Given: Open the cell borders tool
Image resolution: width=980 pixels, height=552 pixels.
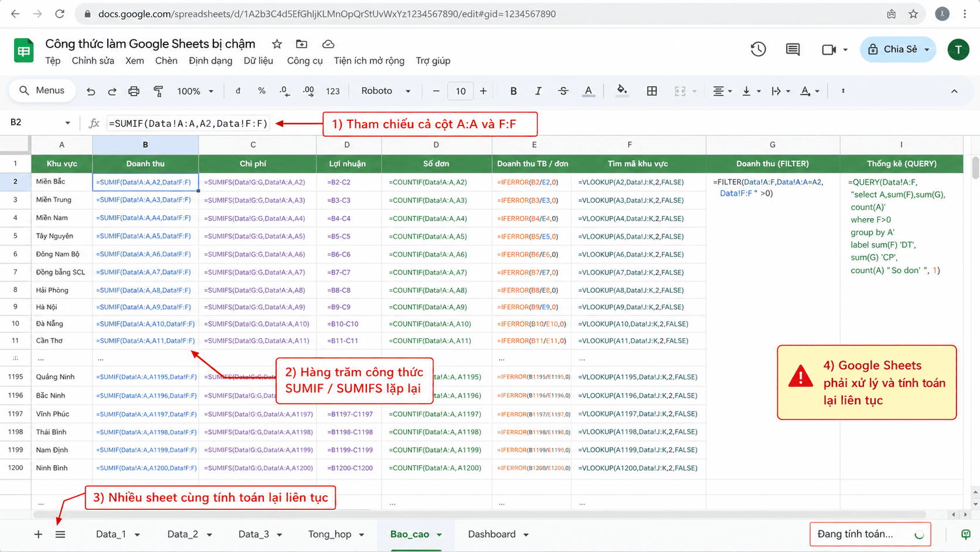Looking at the screenshot, I should 652,91.
